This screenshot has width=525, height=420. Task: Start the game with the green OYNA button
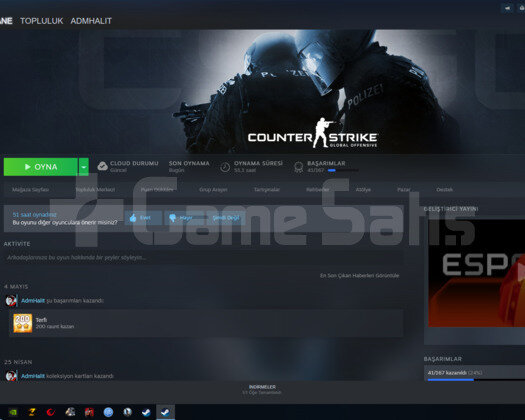41,167
